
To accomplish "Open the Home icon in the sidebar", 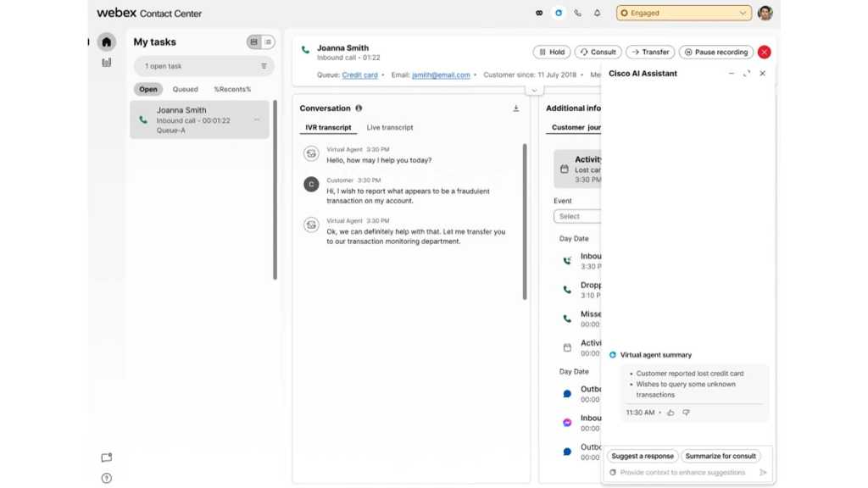I will coord(106,42).
